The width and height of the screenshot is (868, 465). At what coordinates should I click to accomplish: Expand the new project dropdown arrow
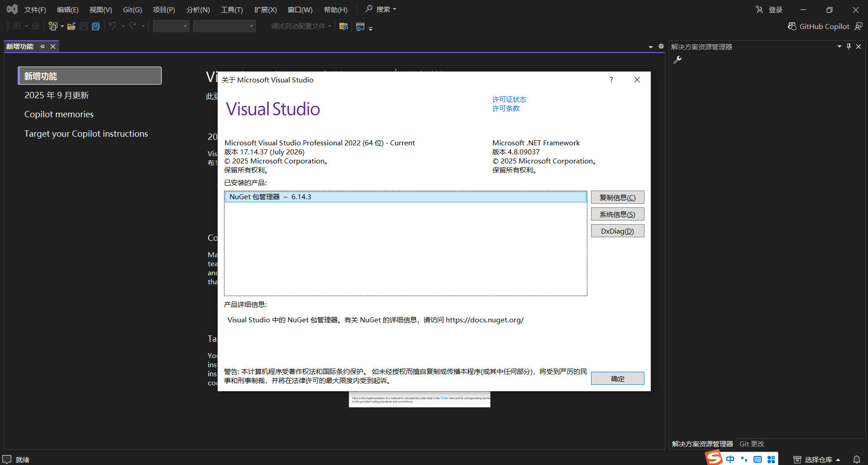tap(62, 26)
